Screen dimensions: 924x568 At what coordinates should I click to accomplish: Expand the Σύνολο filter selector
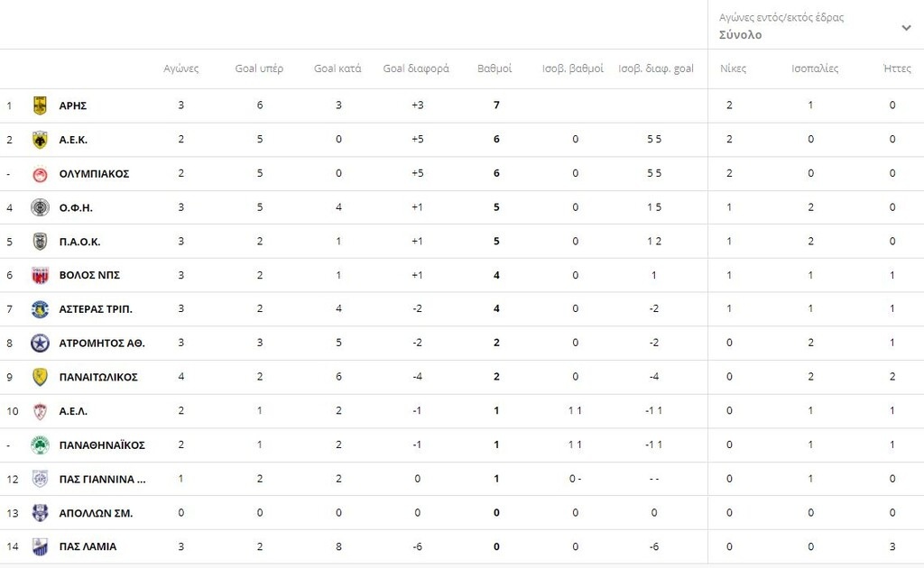(741, 35)
